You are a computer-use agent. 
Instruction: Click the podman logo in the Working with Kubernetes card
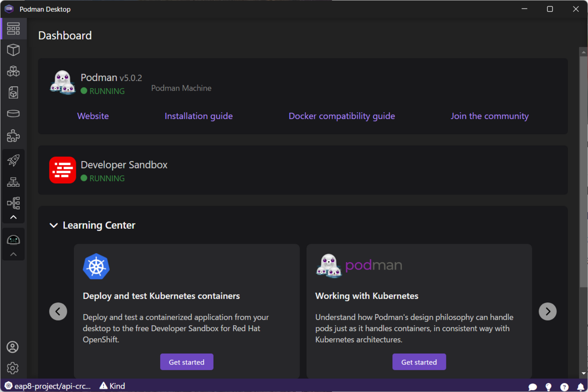click(359, 266)
